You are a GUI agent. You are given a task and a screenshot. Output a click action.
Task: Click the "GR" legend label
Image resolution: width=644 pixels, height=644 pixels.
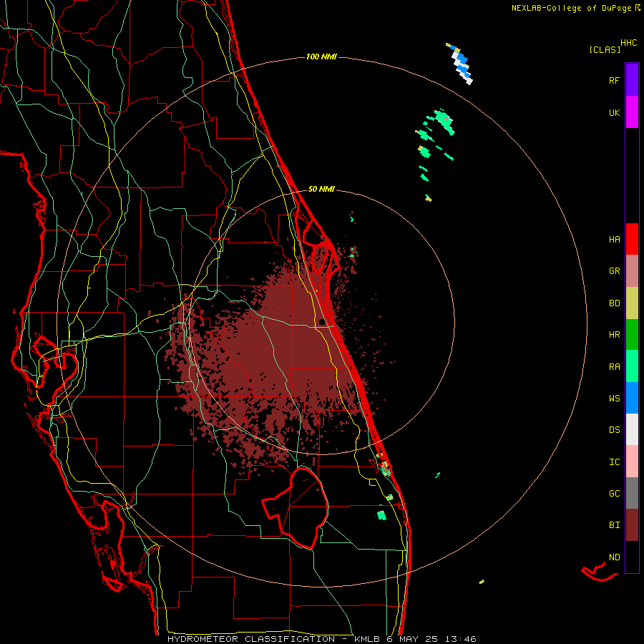[614, 271]
